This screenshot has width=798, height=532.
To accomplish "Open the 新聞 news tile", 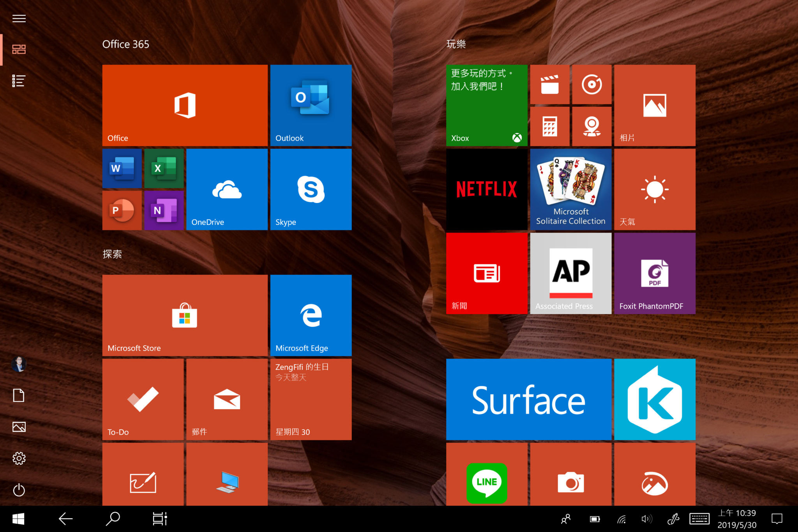I will tap(487, 273).
